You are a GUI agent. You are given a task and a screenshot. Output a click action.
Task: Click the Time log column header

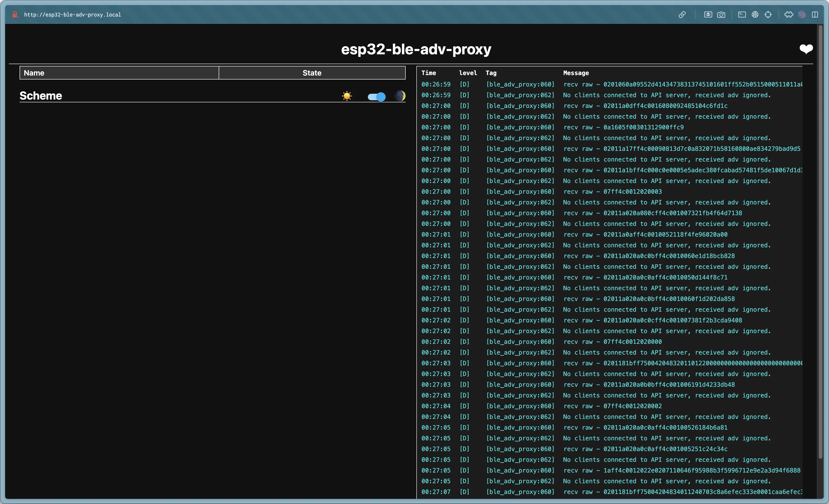point(429,73)
